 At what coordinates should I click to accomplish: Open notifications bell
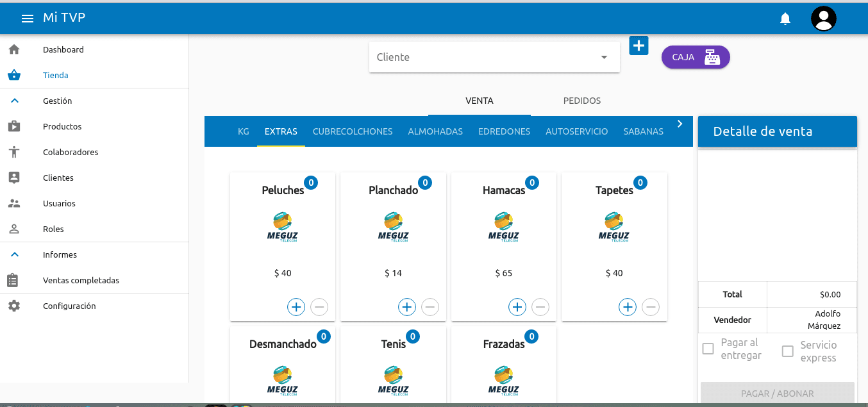[785, 19]
